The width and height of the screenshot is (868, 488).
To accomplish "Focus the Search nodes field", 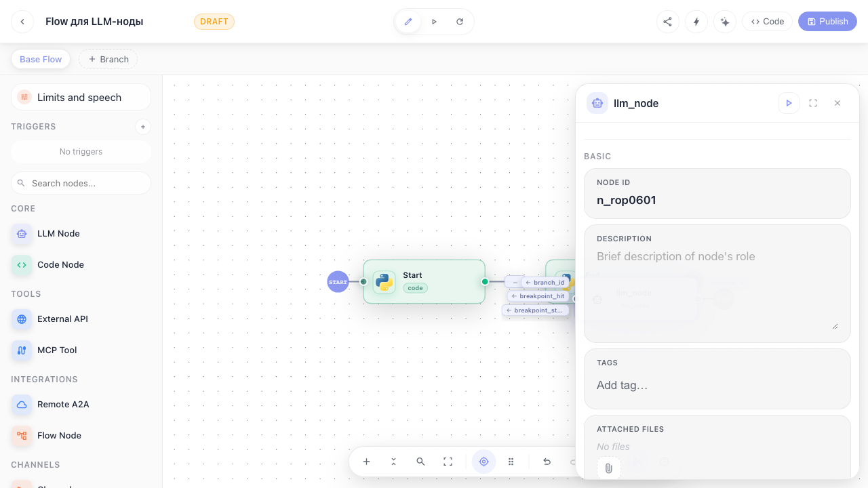I will pos(81,183).
